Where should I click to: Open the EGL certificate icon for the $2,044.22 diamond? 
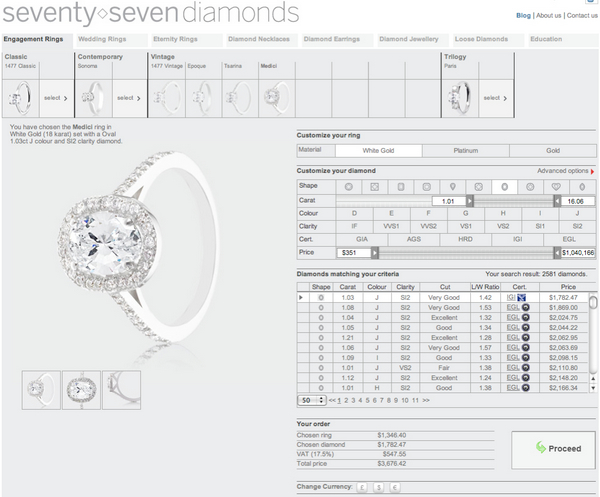coord(526,328)
